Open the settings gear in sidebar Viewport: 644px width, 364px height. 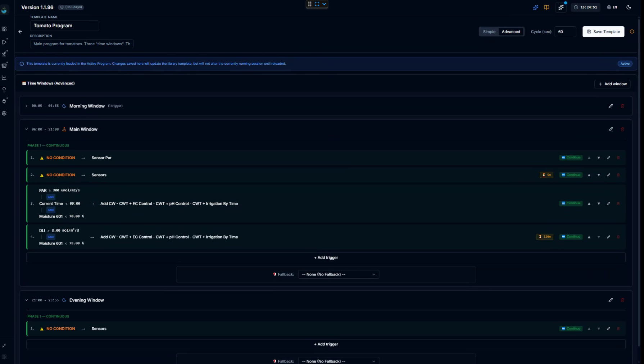point(4,113)
